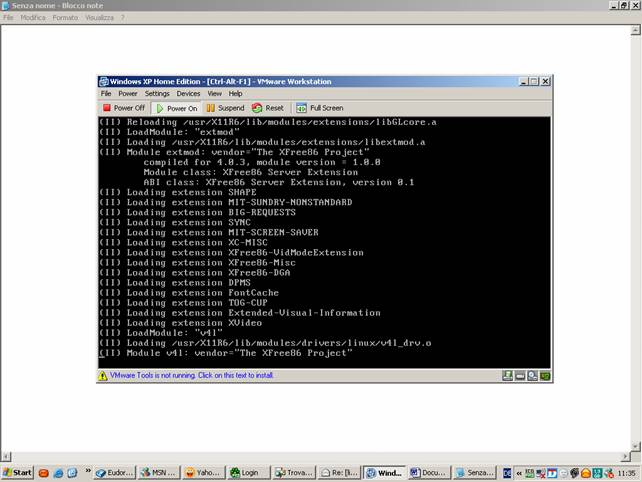
Task: Click Notepad horizontal scrollbar left arrow
Action: tap(6, 456)
